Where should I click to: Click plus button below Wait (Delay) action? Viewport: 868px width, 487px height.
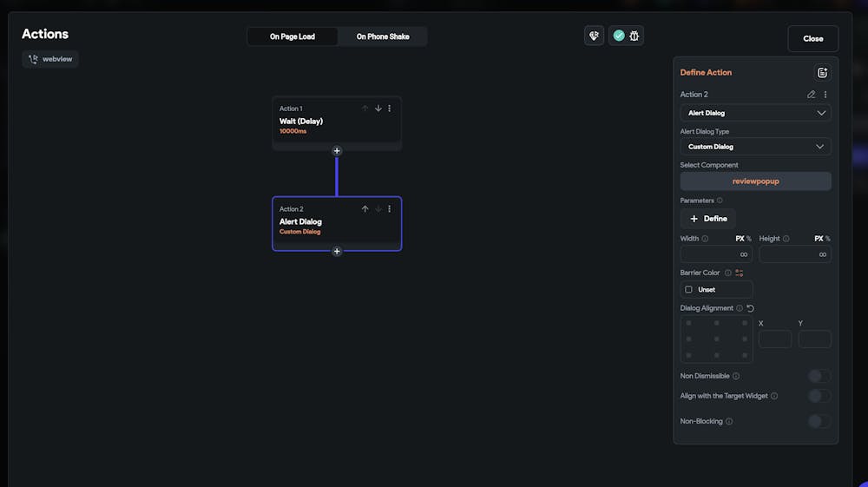337,151
